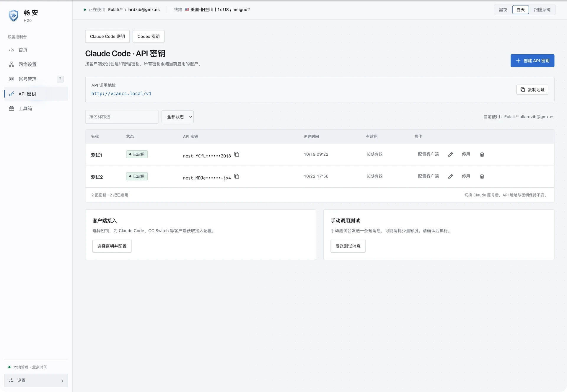Click the 测试2 key name
Image resolution: width=567 pixels, height=392 pixels.
point(97,177)
